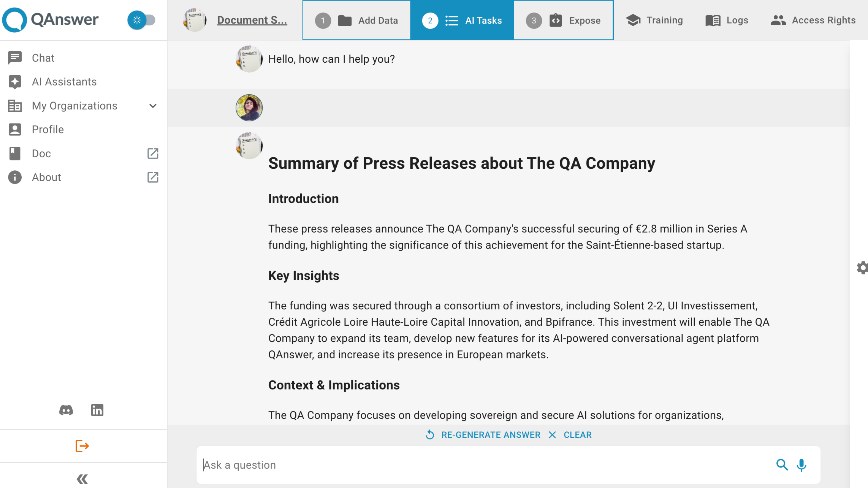The height and width of the screenshot is (488, 868).
Task: Open the Expose step tab
Action: point(563,20)
